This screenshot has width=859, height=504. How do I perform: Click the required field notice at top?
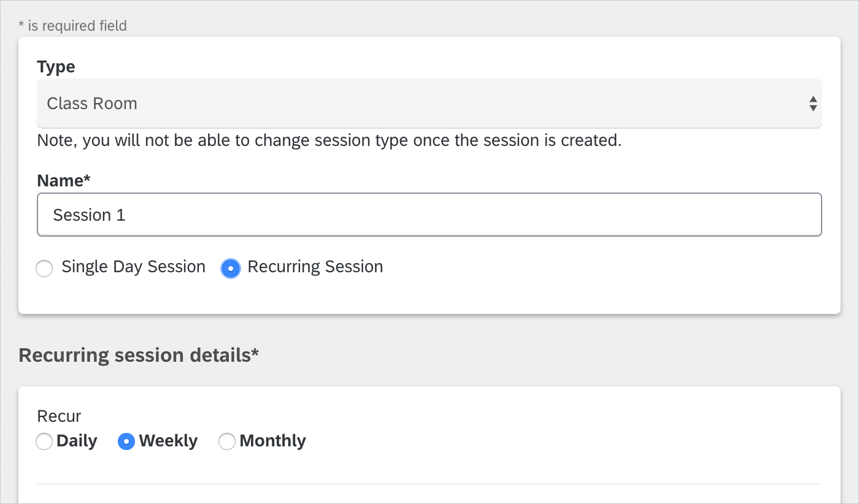(x=73, y=26)
